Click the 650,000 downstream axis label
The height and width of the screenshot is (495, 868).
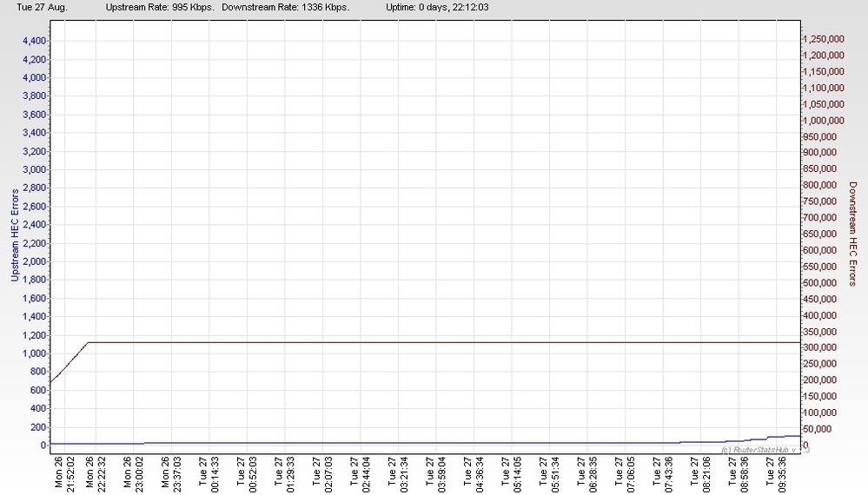(x=820, y=234)
